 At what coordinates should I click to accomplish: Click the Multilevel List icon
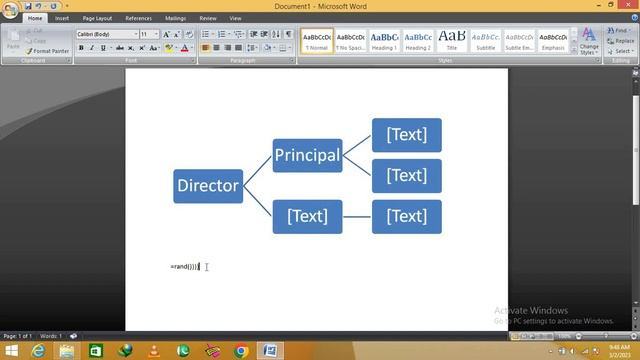point(238,34)
